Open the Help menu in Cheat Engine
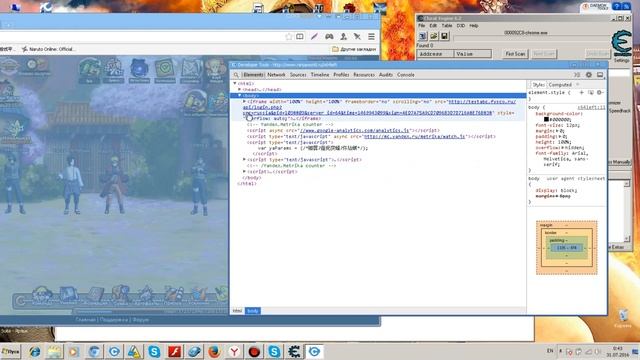Viewport: 640px width, 360px height. pyautogui.click(x=473, y=26)
